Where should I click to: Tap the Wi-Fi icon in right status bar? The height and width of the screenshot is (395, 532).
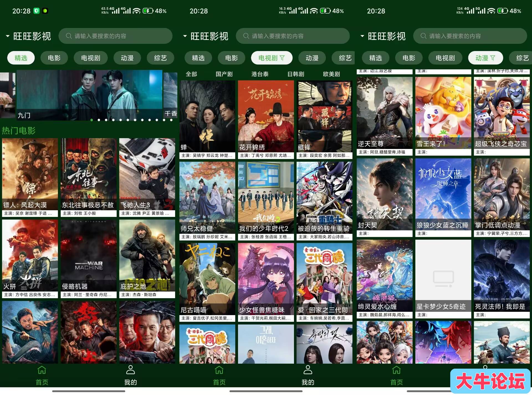[491, 11]
